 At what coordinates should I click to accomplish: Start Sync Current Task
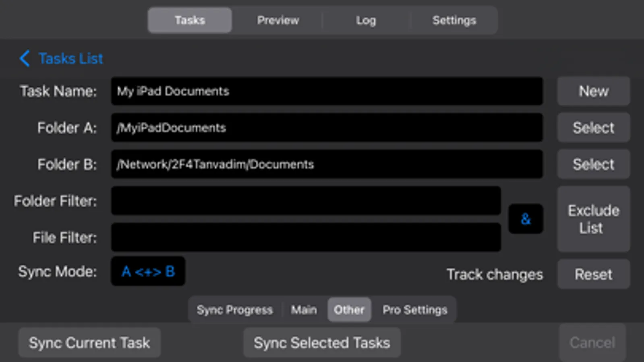(89, 343)
